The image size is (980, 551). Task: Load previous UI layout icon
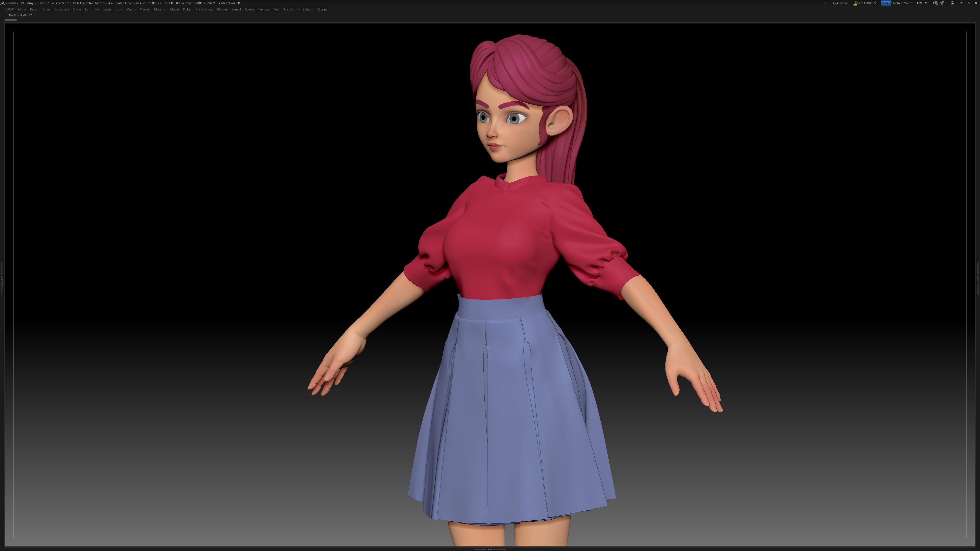click(936, 3)
